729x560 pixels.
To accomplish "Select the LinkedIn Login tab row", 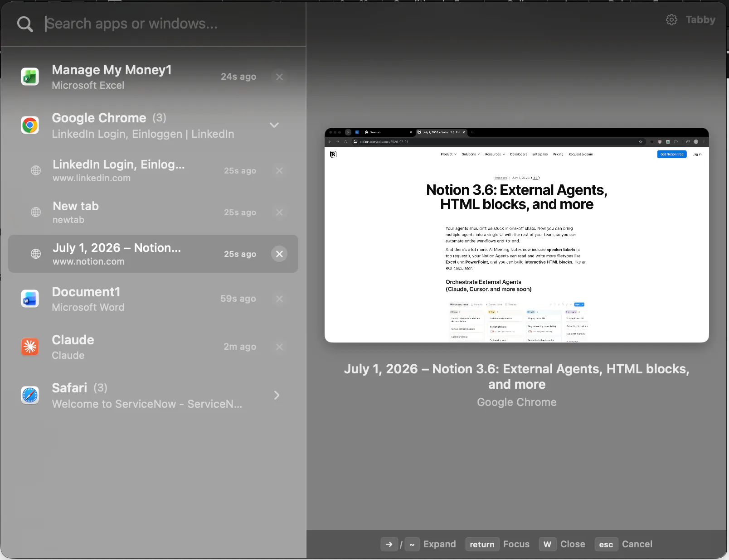I will [153, 170].
